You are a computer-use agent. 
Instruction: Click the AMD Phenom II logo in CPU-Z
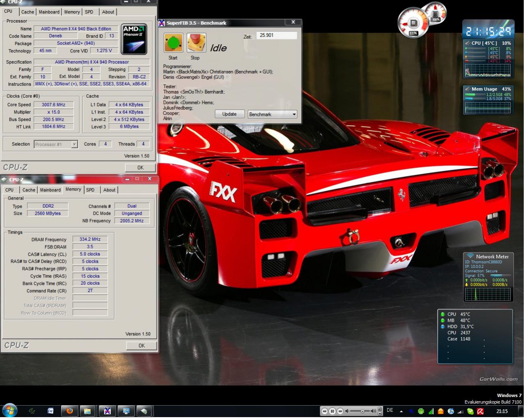(x=134, y=39)
